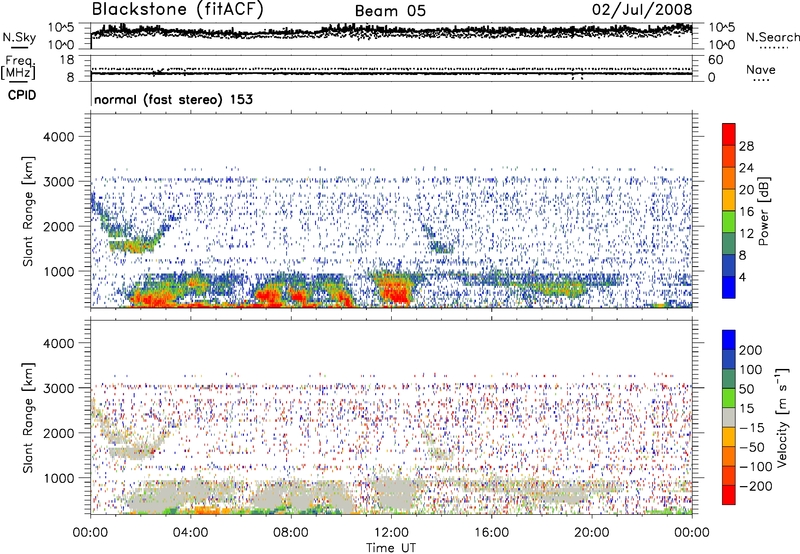Click the red top segment of Power colorbar
The width and height of the screenshot is (800, 554).
point(728,135)
